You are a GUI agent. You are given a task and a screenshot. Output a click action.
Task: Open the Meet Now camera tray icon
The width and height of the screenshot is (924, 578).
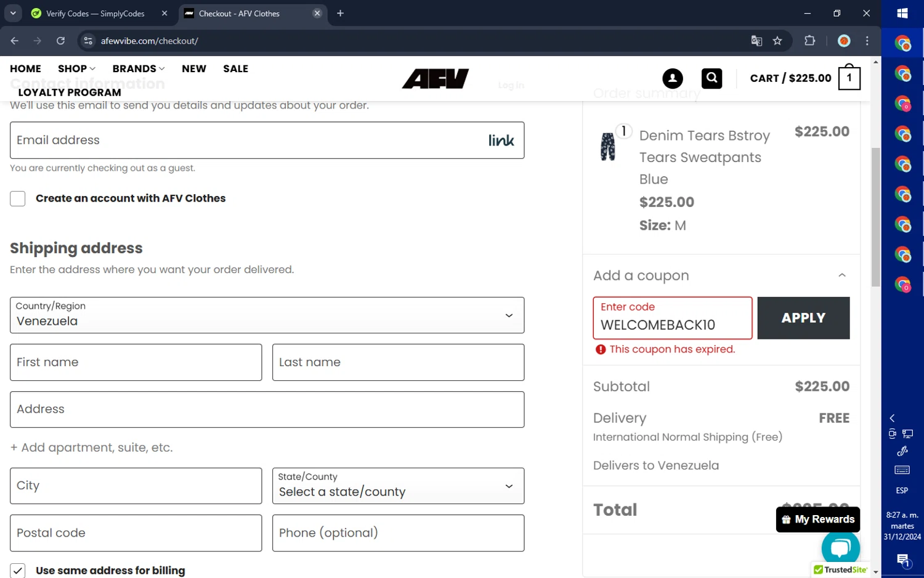click(892, 434)
